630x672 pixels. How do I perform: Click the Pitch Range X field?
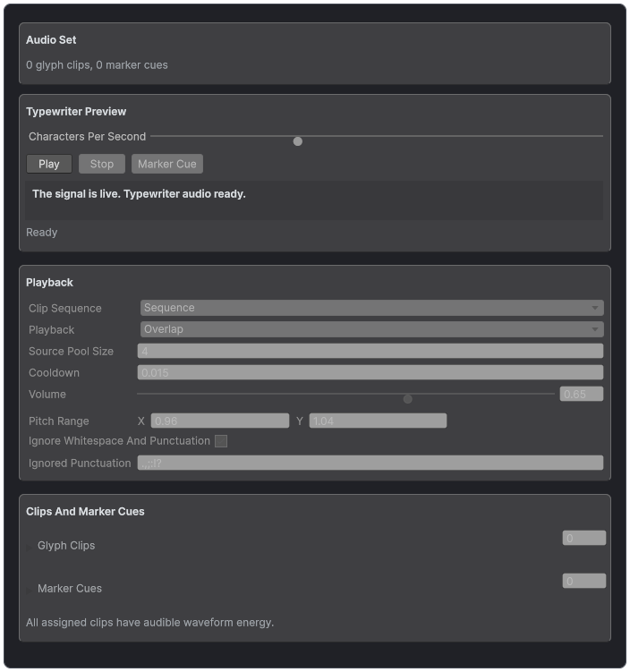point(220,421)
